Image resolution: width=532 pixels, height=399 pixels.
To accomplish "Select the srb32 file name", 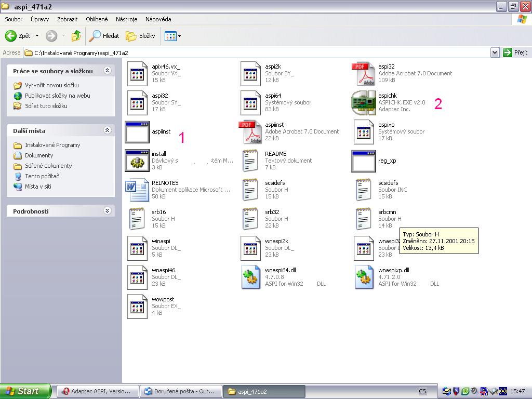I will pos(272,212).
